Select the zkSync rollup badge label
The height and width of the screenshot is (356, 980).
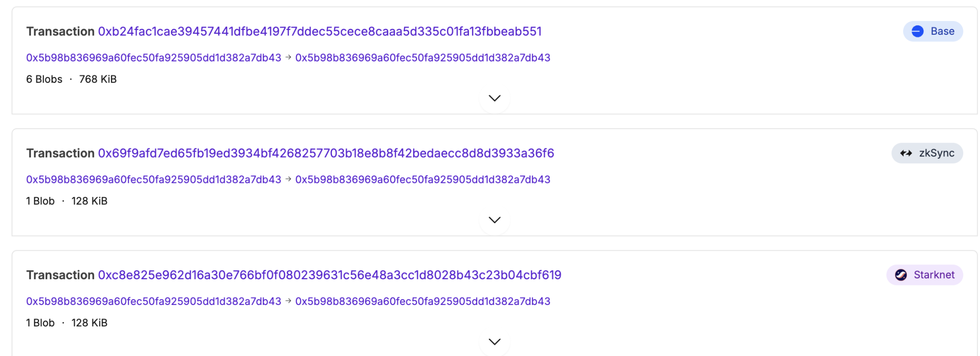click(937, 153)
